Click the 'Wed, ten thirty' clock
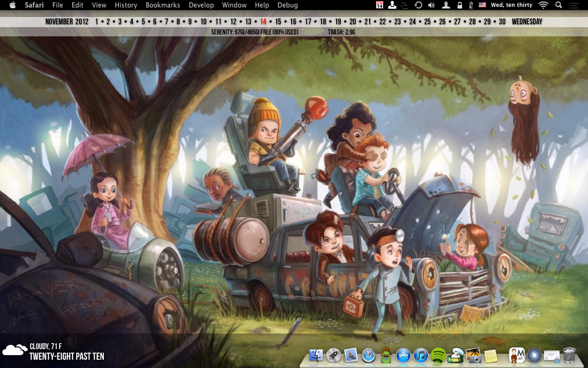This screenshot has height=368, width=588. coord(512,5)
